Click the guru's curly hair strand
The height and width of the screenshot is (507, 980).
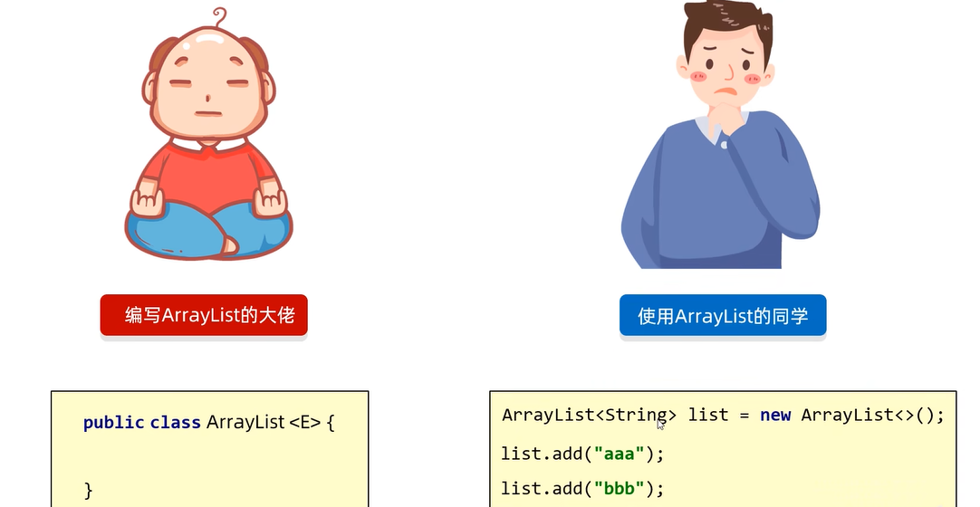(219, 17)
